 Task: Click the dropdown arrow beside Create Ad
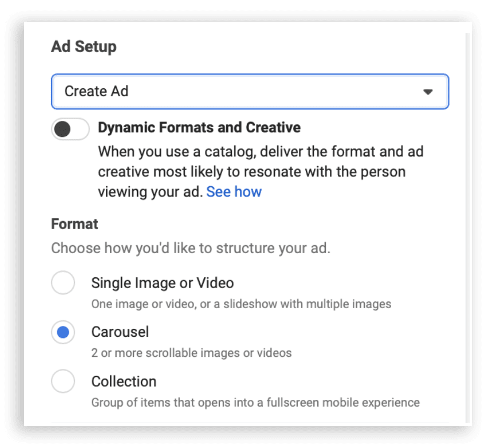427,92
